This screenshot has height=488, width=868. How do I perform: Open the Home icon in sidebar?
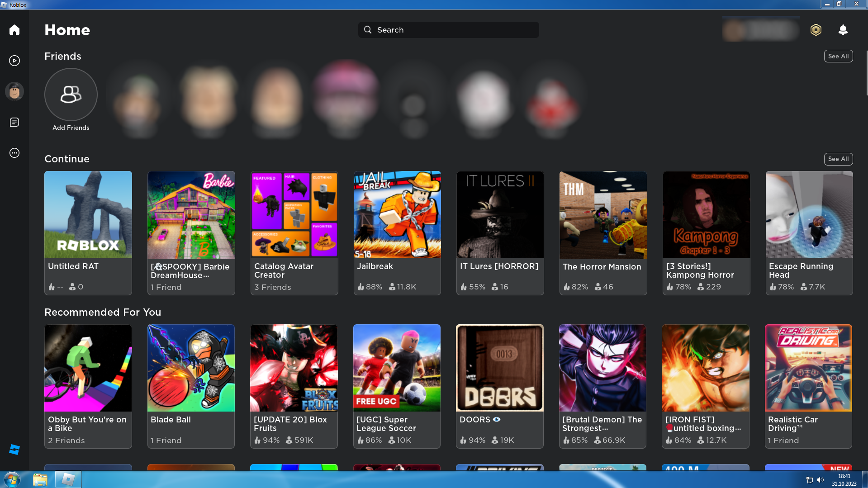click(x=14, y=30)
